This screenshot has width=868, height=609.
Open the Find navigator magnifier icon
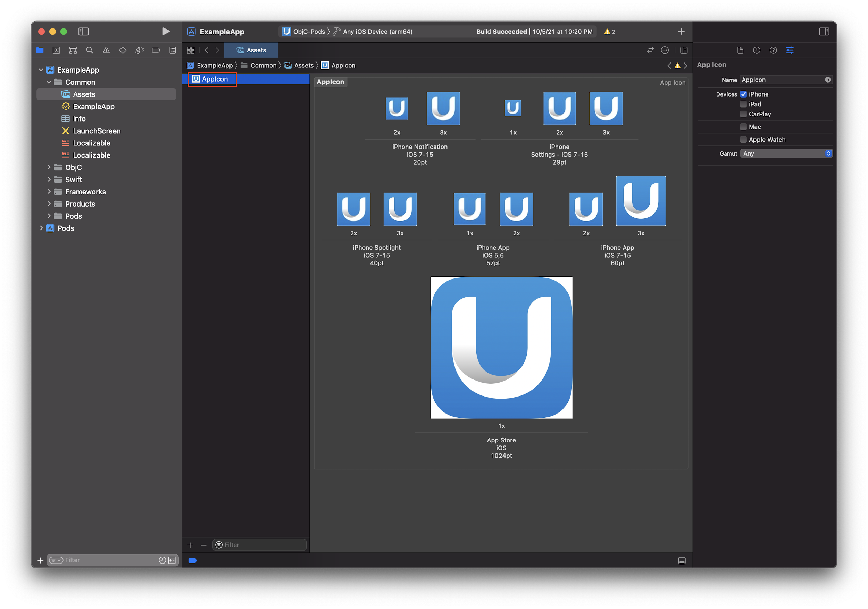click(x=90, y=50)
